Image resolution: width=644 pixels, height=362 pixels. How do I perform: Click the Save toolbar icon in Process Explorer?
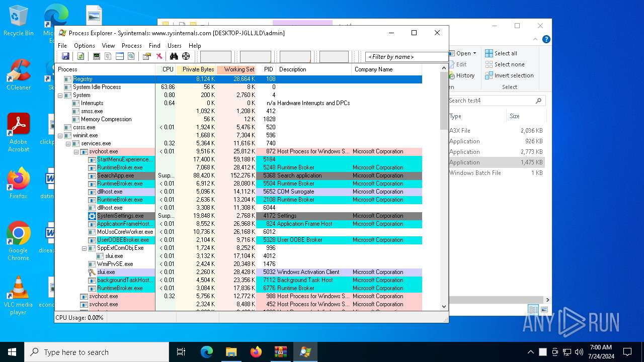(x=65, y=56)
